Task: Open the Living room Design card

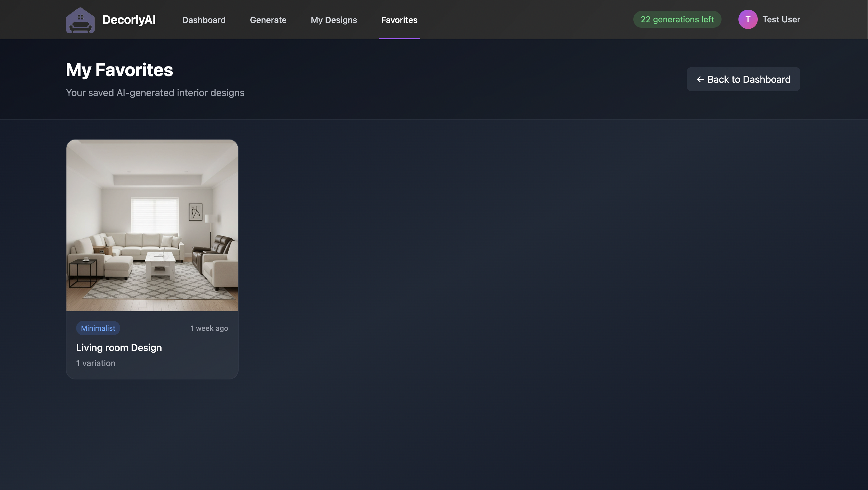Action: (152, 260)
